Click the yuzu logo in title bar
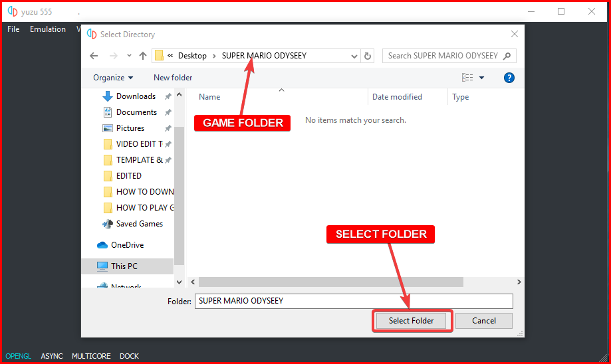 [x=13, y=12]
